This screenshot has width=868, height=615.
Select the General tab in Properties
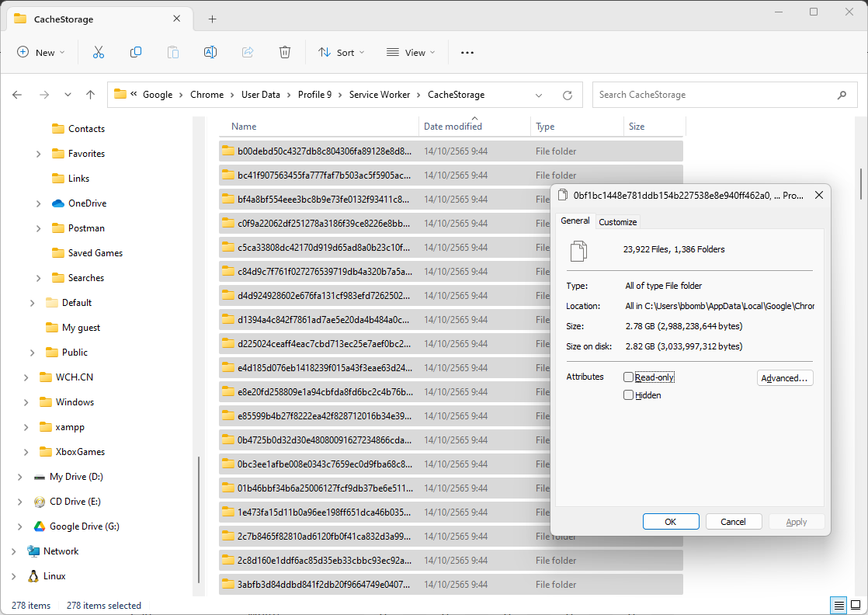click(575, 221)
